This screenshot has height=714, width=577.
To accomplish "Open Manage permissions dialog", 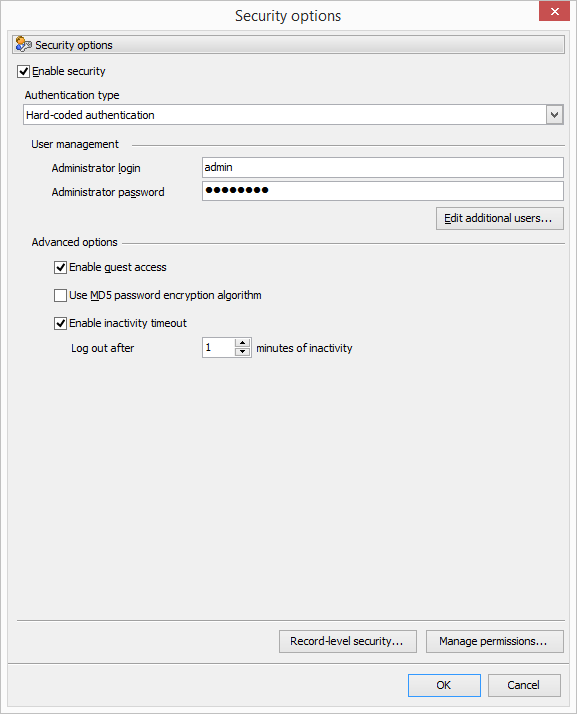I will point(495,641).
